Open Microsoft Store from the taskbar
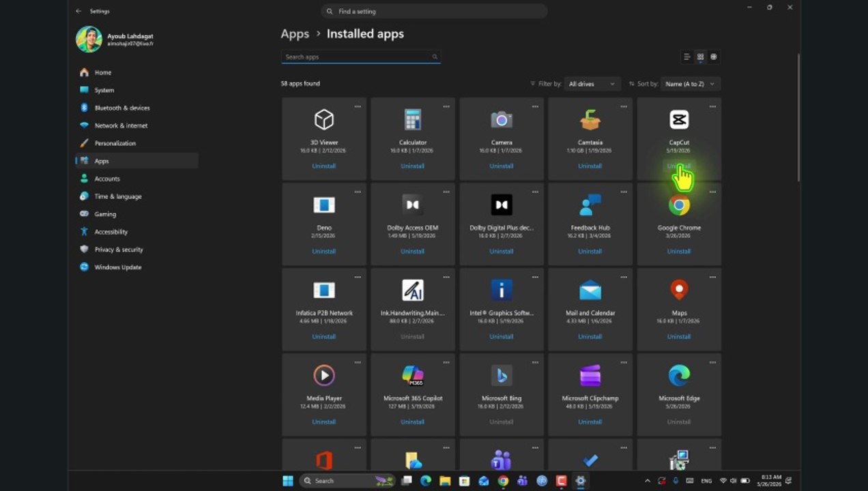 tap(465, 481)
